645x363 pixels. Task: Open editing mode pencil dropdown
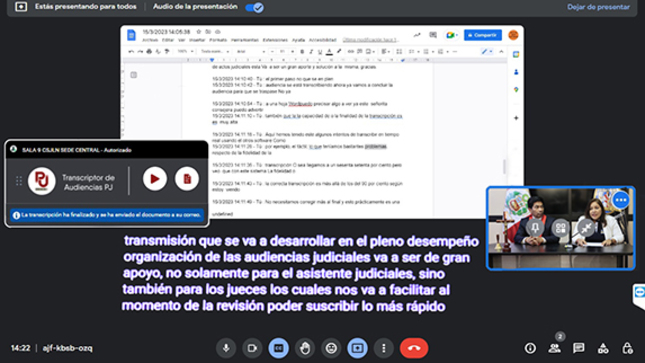click(x=487, y=51)
